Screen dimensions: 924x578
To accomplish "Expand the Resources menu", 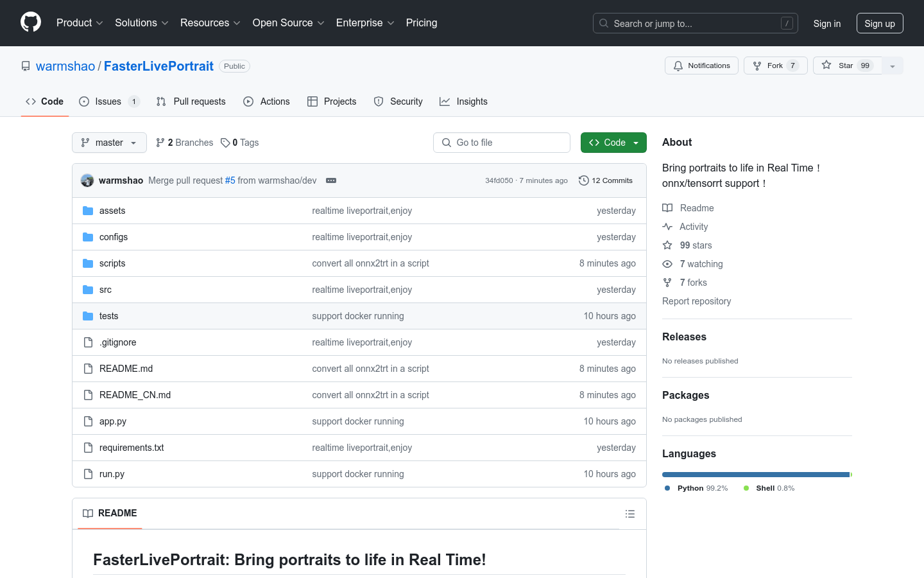I will click(x=210, y=23).
